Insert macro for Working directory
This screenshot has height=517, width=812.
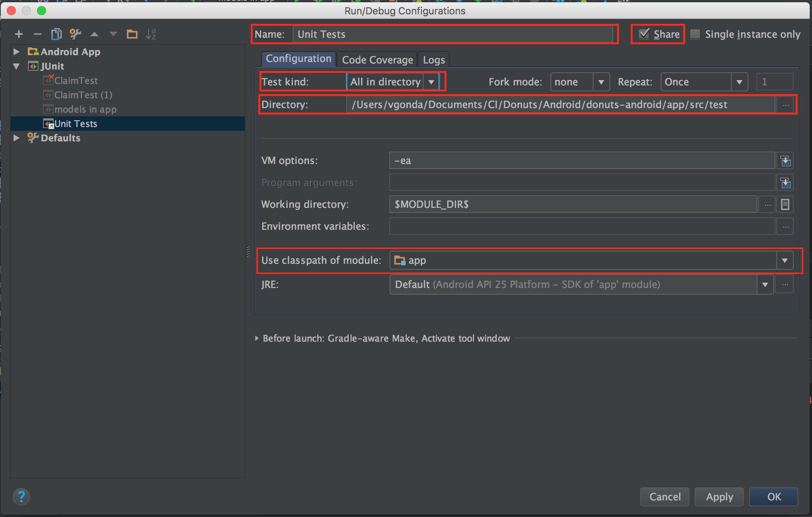coord(785,205)
